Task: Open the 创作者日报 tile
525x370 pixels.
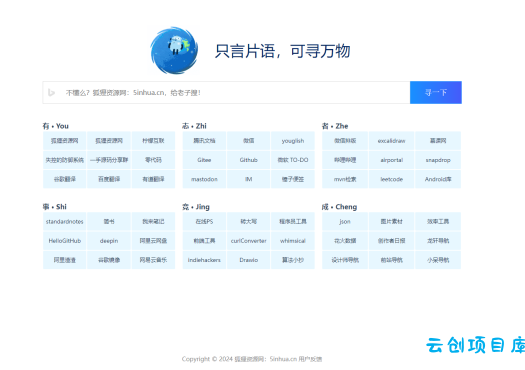Action: pyautogui.click(x=391, y=241)
